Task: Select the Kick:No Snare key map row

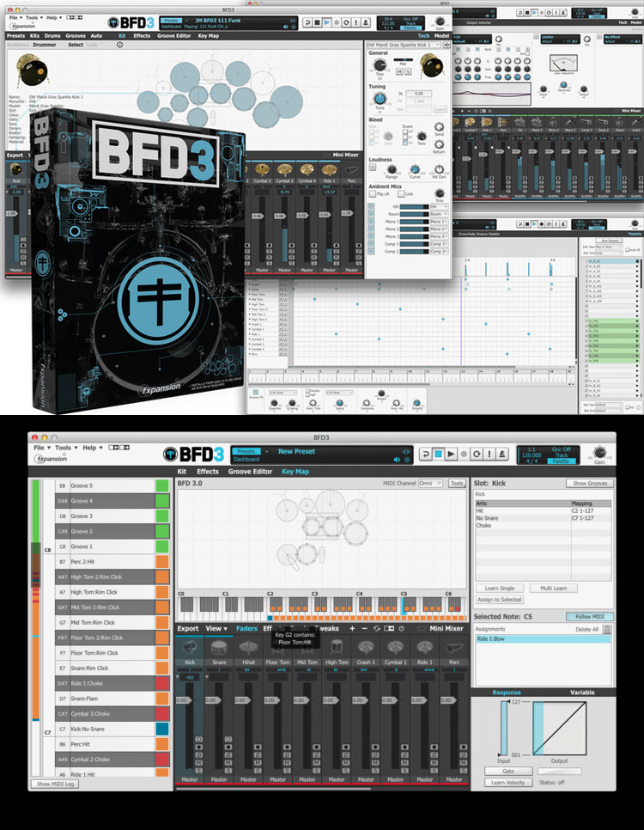Action: pos(112,729)
